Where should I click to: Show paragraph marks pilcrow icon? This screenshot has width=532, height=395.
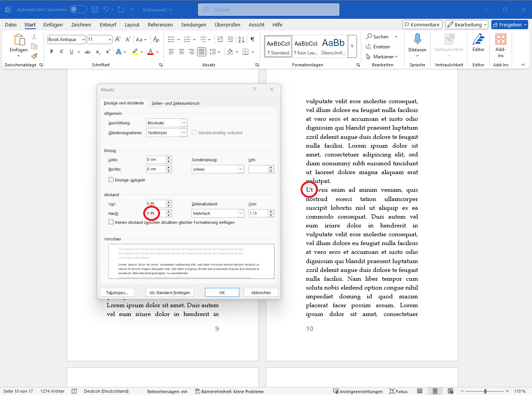click(x=253, y=39)
